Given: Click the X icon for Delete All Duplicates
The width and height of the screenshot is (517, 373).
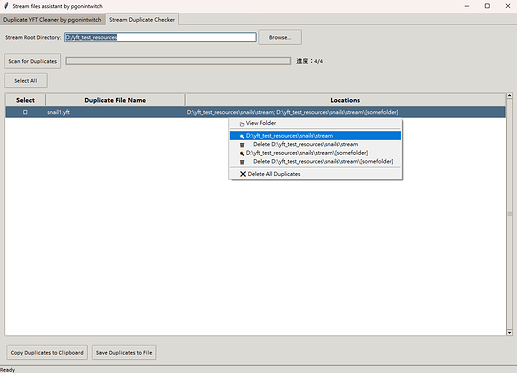Looking at the screenshot, I should point(243,174).
